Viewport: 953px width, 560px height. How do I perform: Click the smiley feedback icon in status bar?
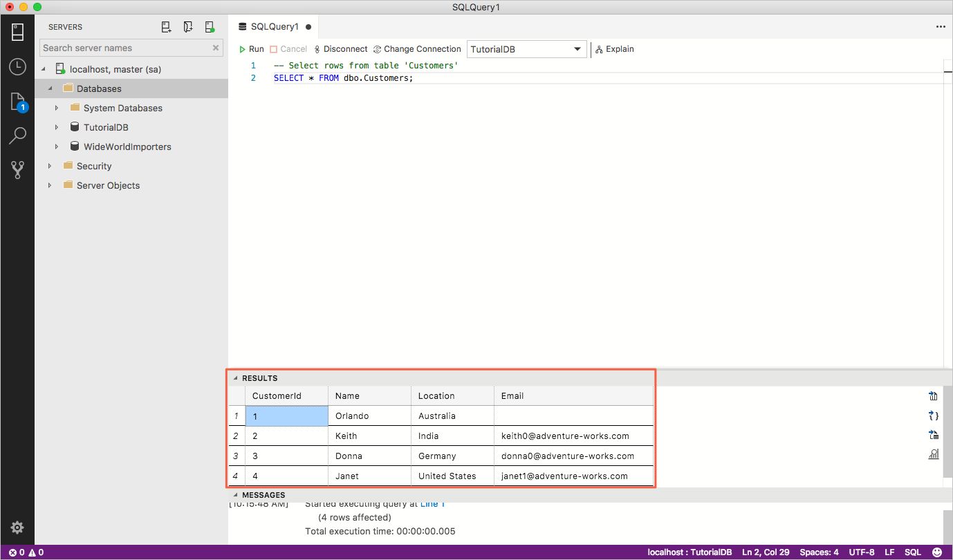936,552
